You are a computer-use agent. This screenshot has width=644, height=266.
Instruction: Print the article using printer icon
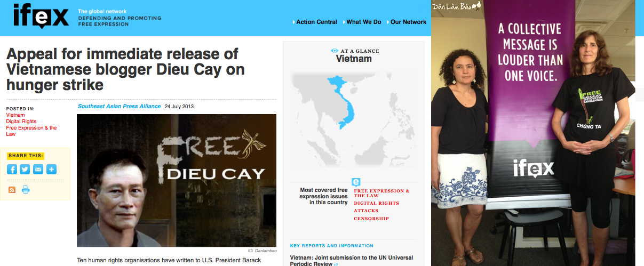26,190
